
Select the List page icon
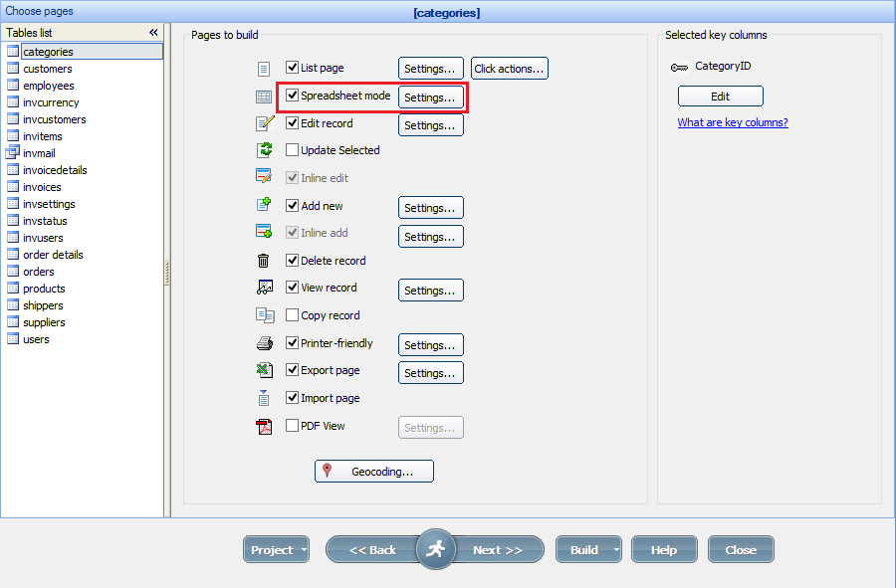click(264, 69)
